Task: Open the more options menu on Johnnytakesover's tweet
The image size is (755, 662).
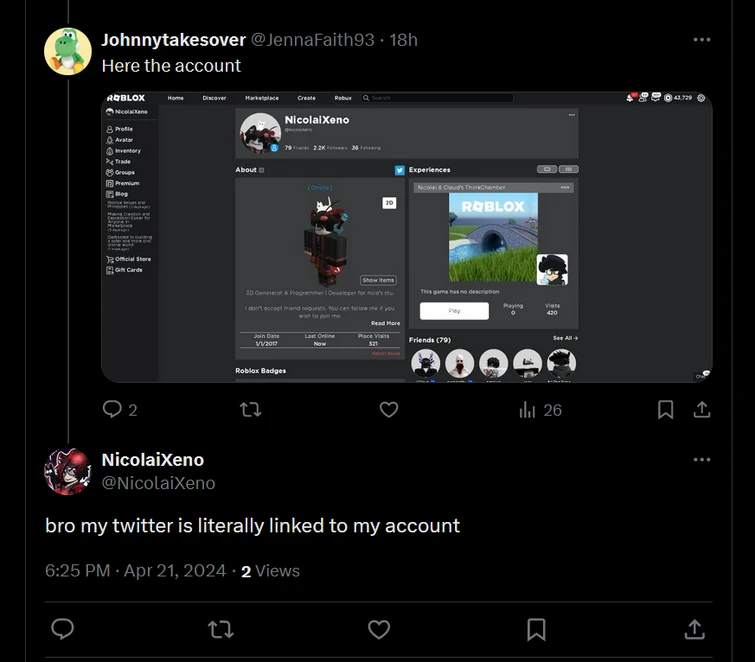Action: pyautogui.click(x=702, y=39)
